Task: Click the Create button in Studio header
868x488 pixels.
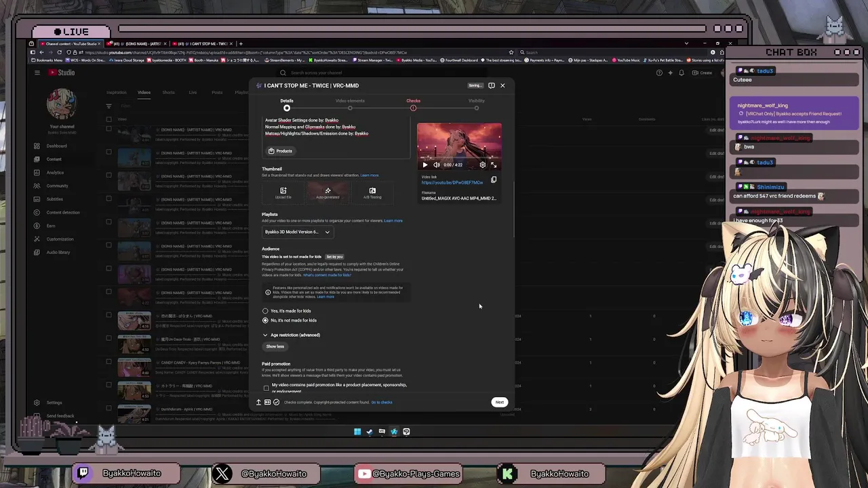Action: click(x=703, y=73)
